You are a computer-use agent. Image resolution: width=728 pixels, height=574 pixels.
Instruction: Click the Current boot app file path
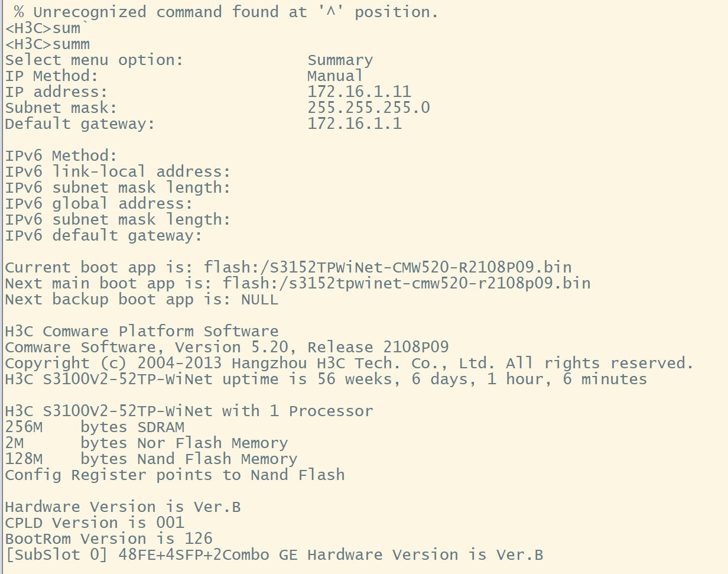tap(388, 267)
